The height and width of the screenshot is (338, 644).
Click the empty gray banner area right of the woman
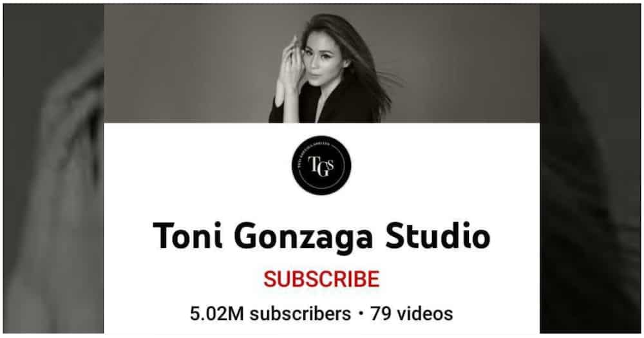pos(468,64)
